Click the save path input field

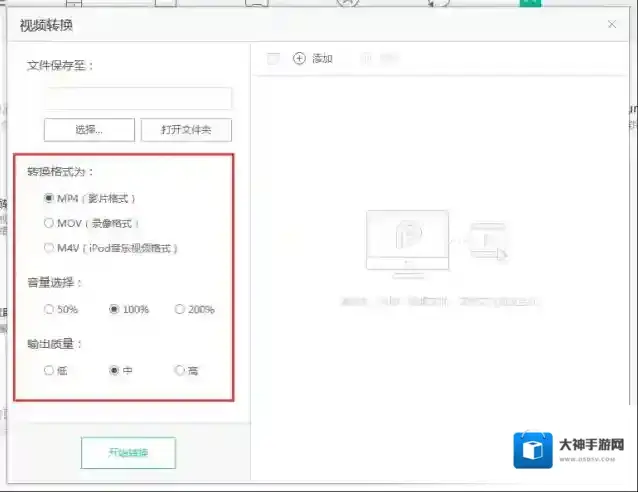138,98
